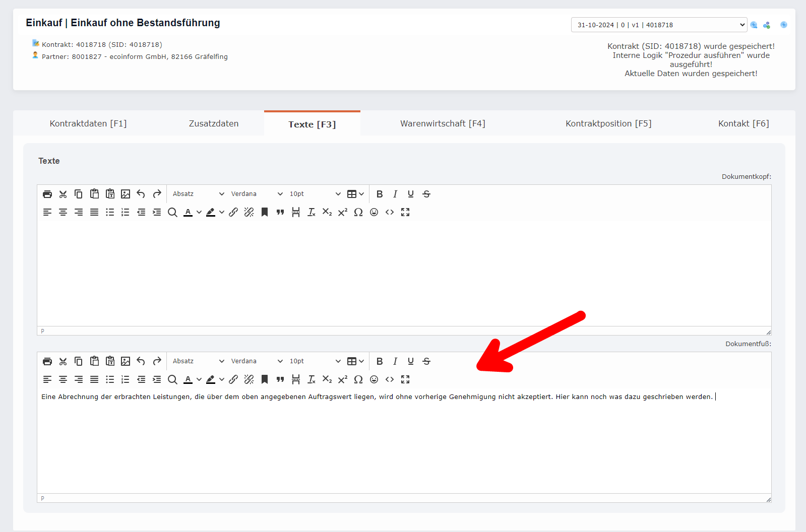Screen dimensions: 806x532
Task: Print from the Dokumentfuß editor toolbar
Action: (47, 361)
